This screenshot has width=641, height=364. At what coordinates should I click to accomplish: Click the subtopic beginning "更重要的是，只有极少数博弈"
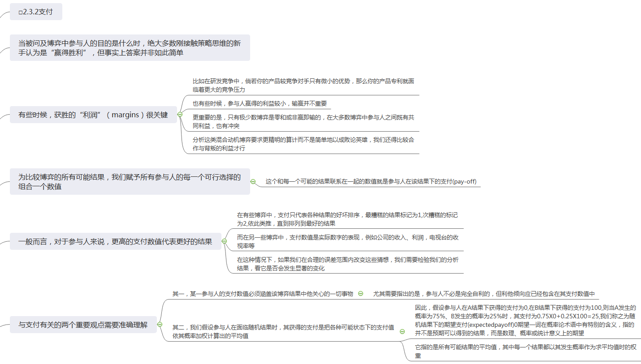[x=303, y=122]
